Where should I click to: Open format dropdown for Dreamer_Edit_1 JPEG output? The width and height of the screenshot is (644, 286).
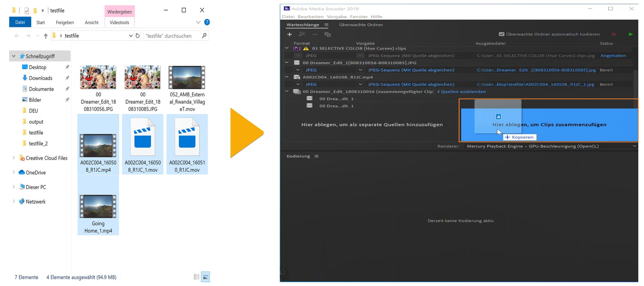(x=298, y=70)
